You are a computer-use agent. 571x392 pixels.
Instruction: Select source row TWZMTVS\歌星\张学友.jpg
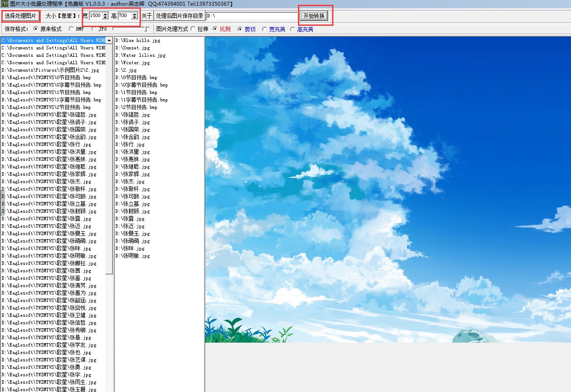53,345
